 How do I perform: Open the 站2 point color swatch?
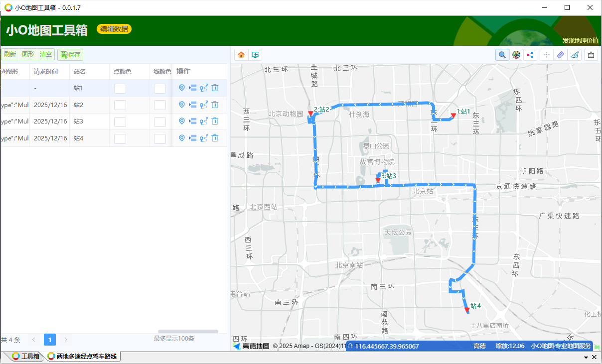pos(120,105)
